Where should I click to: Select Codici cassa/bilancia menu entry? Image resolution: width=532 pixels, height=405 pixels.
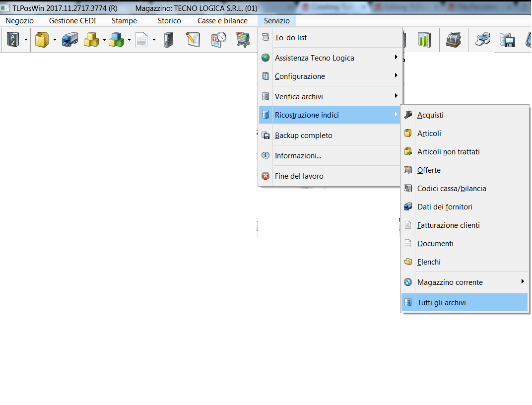coord(452,189)
